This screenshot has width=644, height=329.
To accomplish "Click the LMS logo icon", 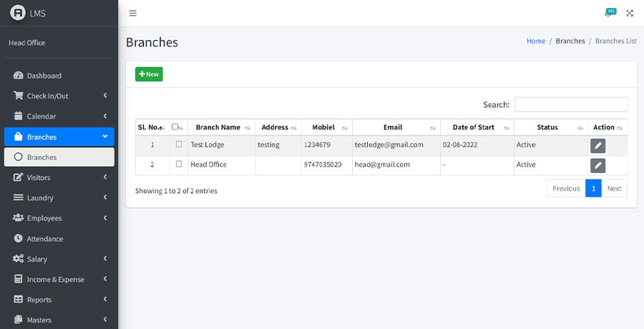I will (x=17, y=13).
